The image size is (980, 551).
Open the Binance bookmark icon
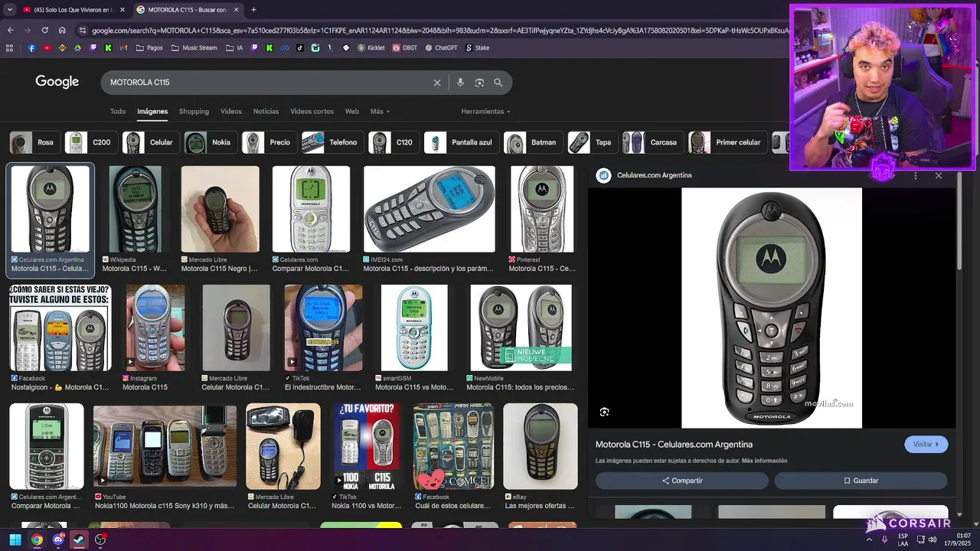[x=62, y=47]
